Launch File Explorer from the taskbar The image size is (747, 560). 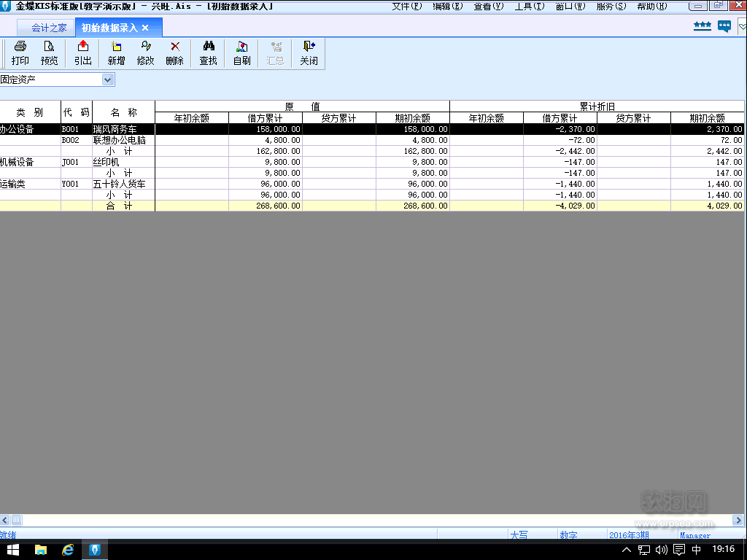pos(41,550)
